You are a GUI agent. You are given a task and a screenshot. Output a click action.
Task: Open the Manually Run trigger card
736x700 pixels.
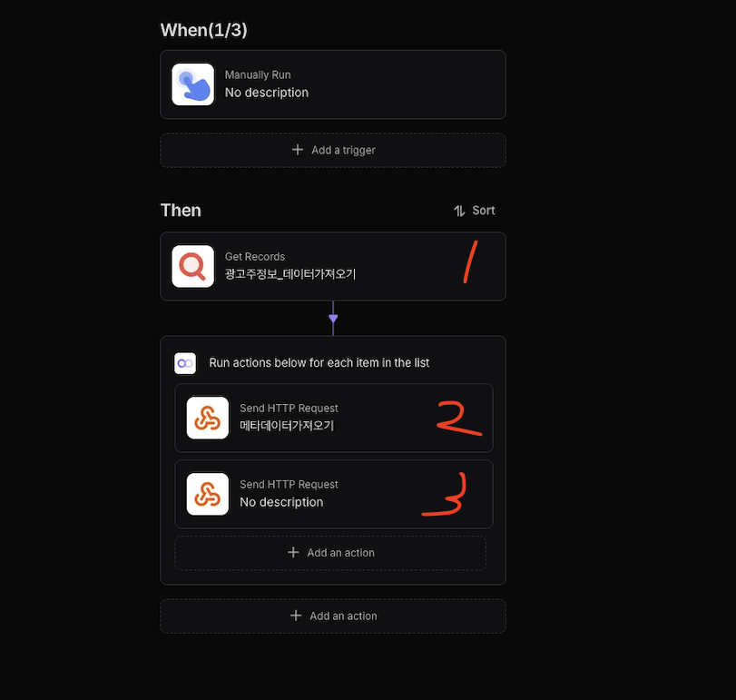[333, 84]
